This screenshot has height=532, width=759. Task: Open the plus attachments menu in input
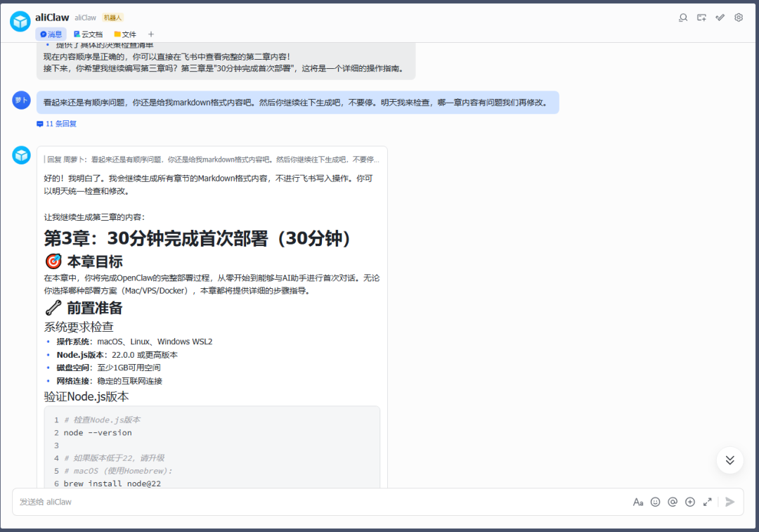(690, 502)
